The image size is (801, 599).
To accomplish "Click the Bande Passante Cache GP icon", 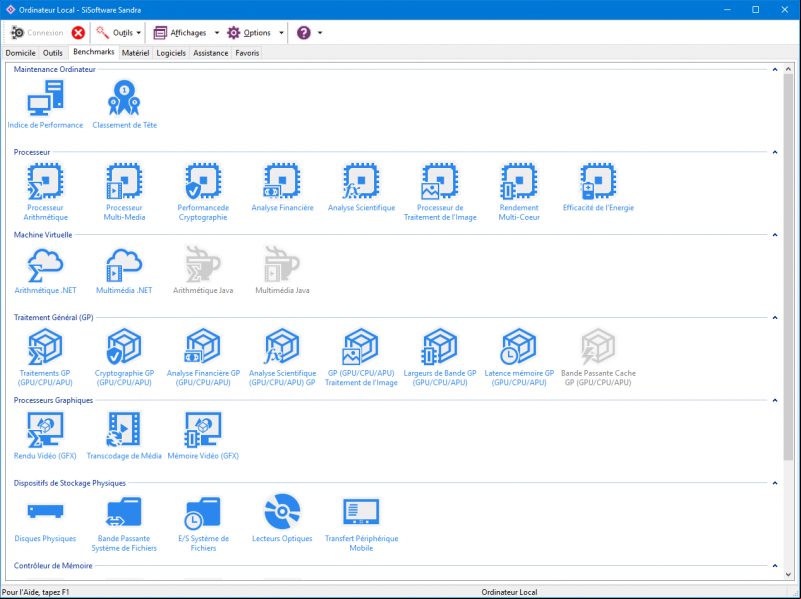I will click(x=598, y=357).
